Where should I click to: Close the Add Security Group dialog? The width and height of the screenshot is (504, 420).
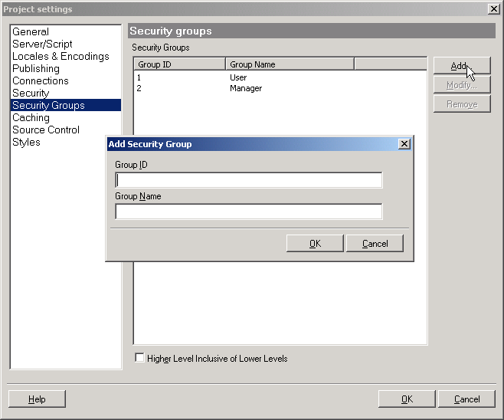[x=404, y=144]
